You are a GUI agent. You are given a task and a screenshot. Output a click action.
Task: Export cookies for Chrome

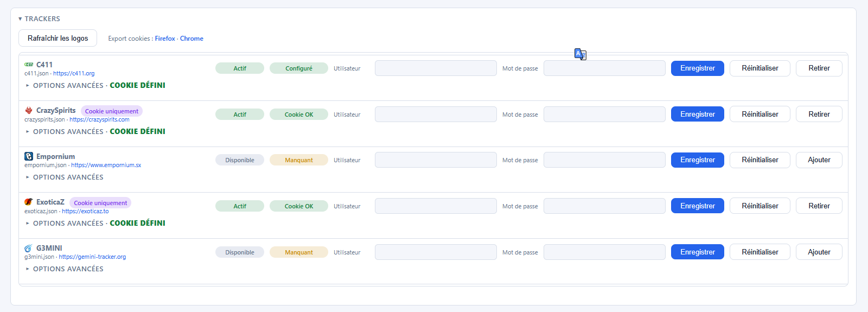click(192, 39)
